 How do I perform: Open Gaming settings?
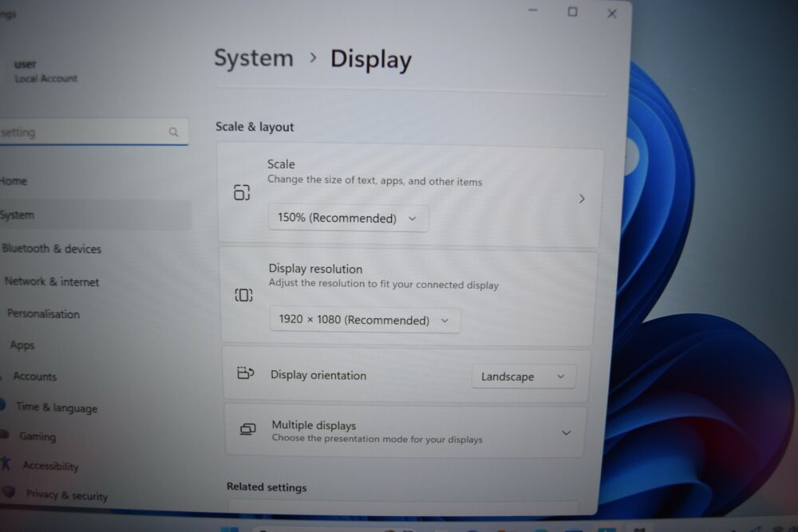38,436
